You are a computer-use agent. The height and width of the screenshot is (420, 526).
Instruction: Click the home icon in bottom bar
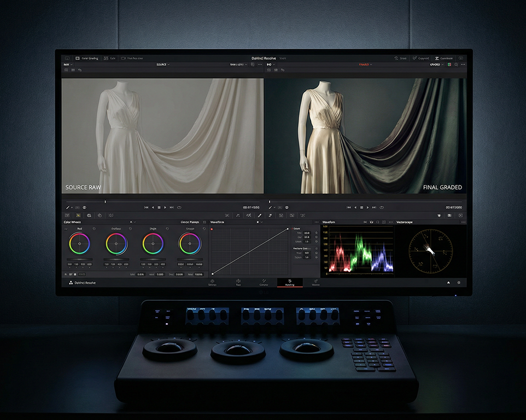tap(448, 283)
